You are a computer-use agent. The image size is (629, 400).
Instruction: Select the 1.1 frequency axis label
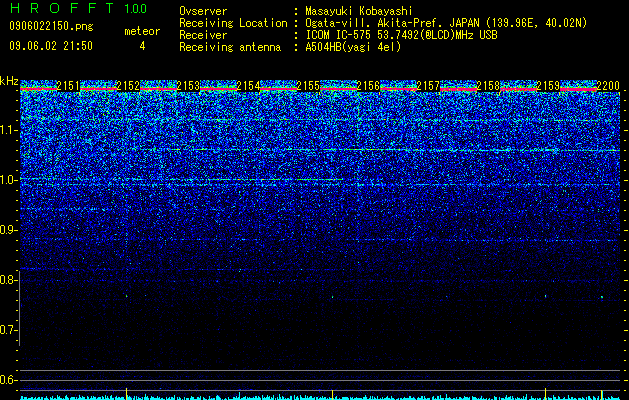click(x=8, y=130)
